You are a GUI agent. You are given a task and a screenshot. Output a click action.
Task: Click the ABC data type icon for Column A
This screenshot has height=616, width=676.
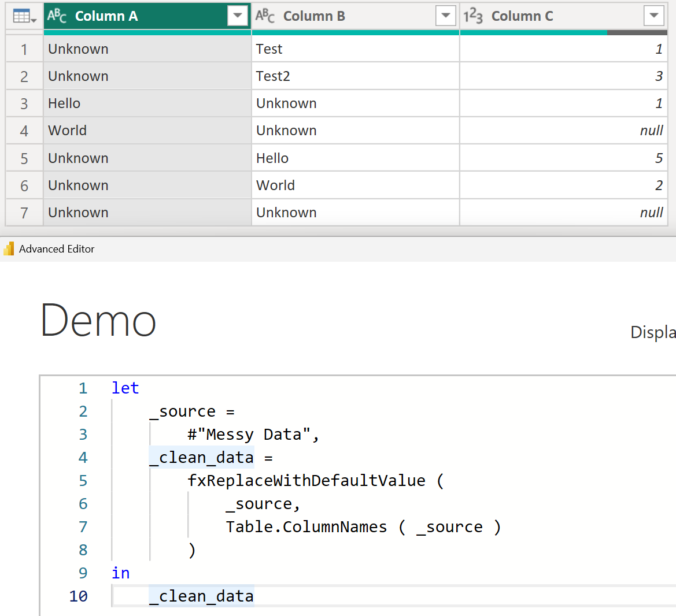(x=57, y=16)
